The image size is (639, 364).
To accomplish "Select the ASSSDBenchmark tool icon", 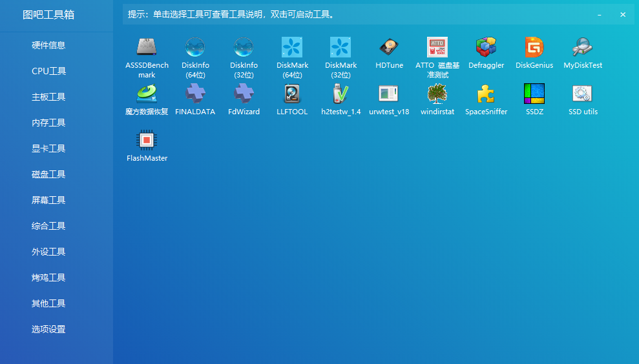I will (147, 47).
